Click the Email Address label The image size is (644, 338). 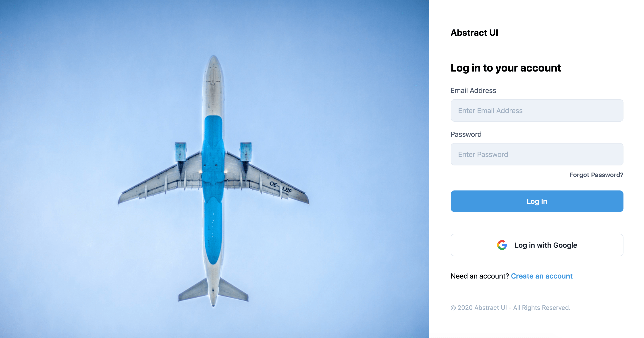(473, 90)
